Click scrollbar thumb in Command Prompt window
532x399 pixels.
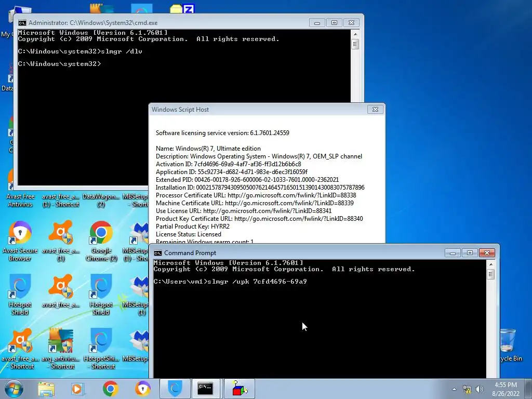490,274
